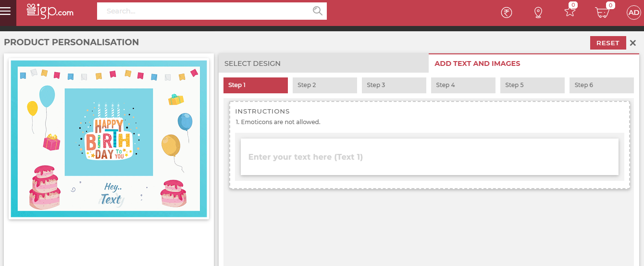Go to Step 5
The height and width of the screenshot is (266, 644).
pyautogui.click(x=532, y=85)
